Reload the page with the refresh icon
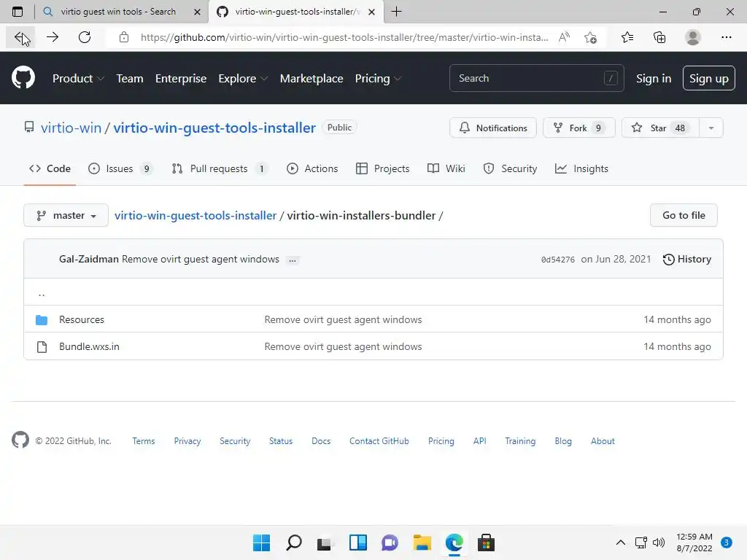Screen dimensions: 747x560 point(85,37)
